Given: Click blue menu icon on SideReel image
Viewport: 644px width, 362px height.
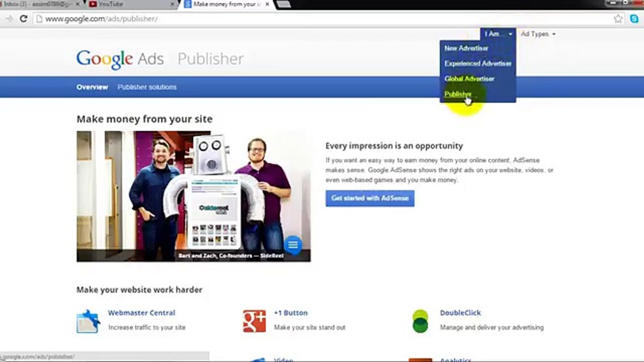Looking at the screenshot, I should click(x=293, y=245).
